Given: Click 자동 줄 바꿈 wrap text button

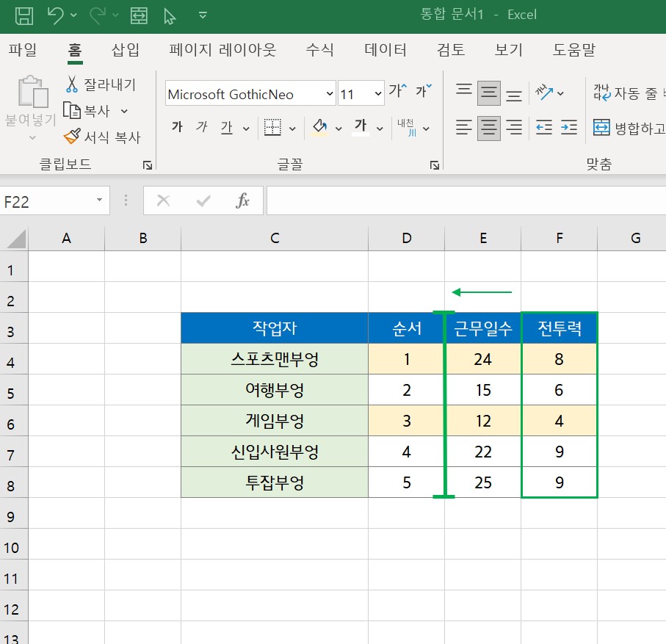Looking at the screenshot, I should [x=629, y=93].
